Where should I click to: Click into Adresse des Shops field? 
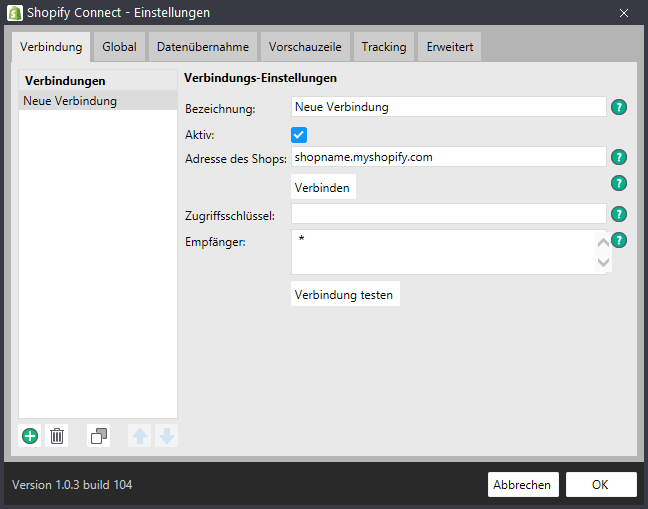pos(449,157)
